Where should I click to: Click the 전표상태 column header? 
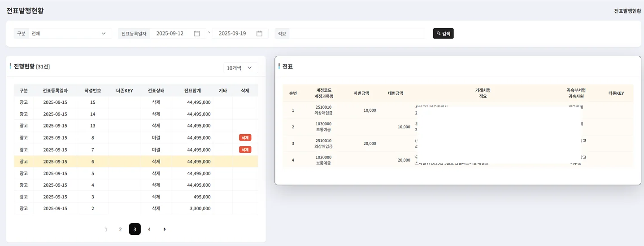156,90
